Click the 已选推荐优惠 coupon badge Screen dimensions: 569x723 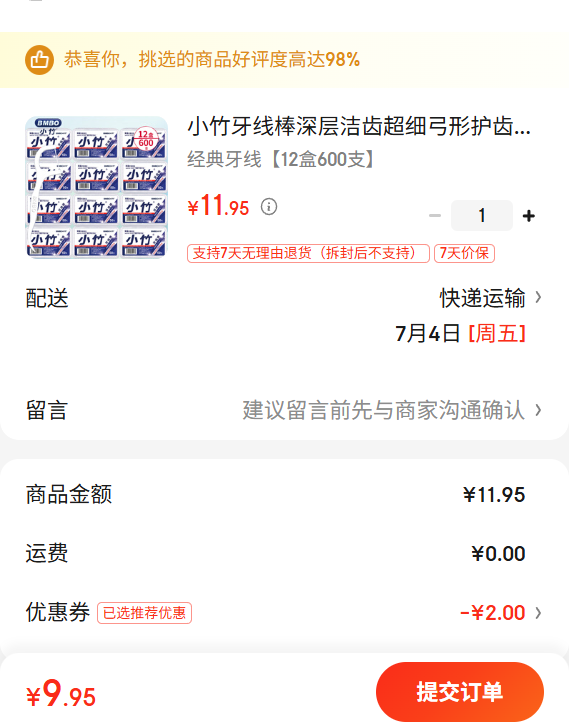[x=144, y=613]
